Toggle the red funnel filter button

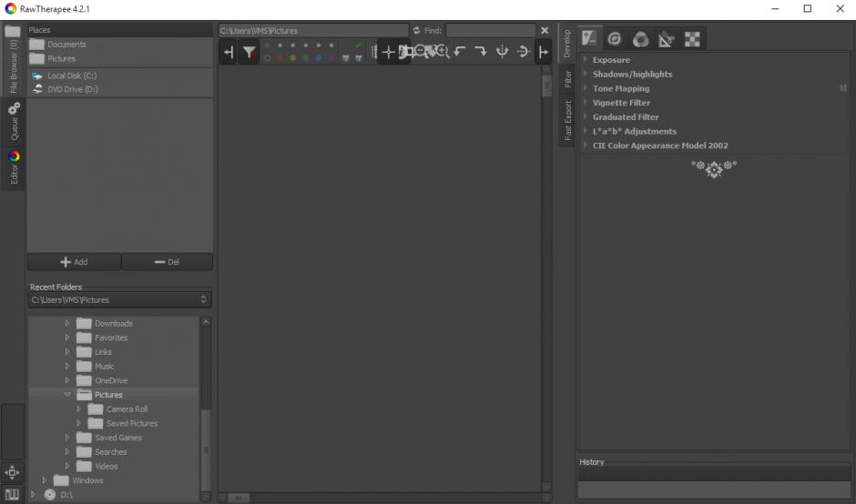[x=250, y=53]
